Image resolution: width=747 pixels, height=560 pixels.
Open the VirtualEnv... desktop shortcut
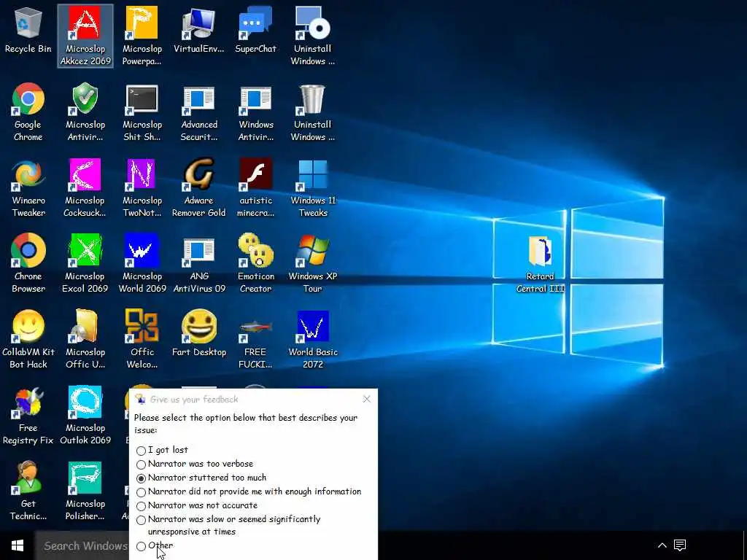tap(198, 31)
